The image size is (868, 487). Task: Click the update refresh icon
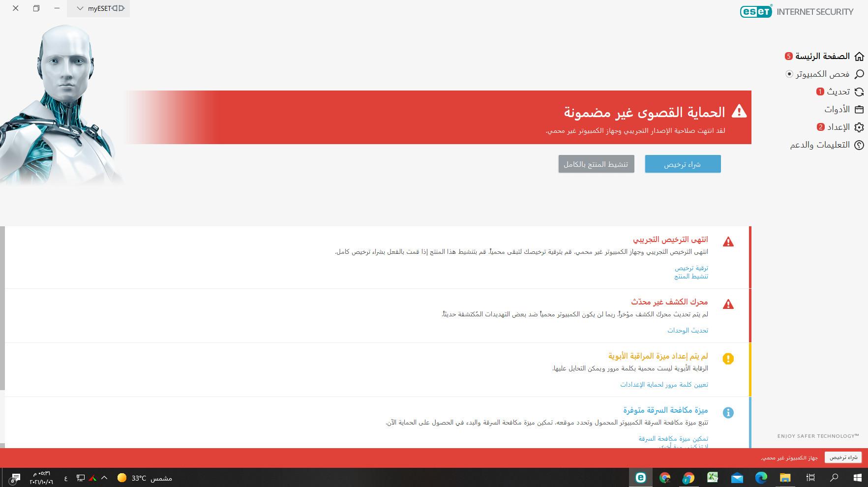coord(859,91)
